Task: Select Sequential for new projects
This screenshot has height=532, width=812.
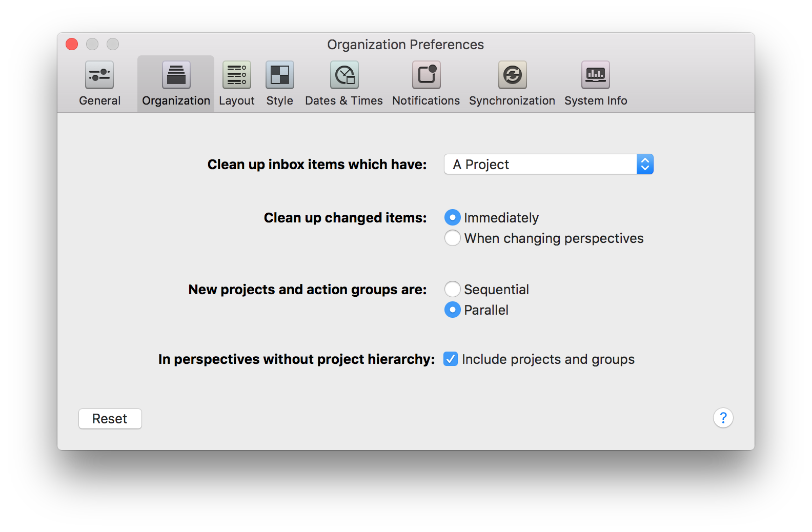Action: (x=452, y=289)
